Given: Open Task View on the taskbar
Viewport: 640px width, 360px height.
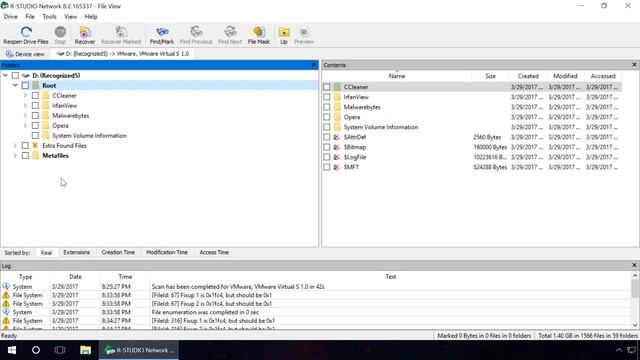Looking at the screenshot, I should (x=60, y=350).
